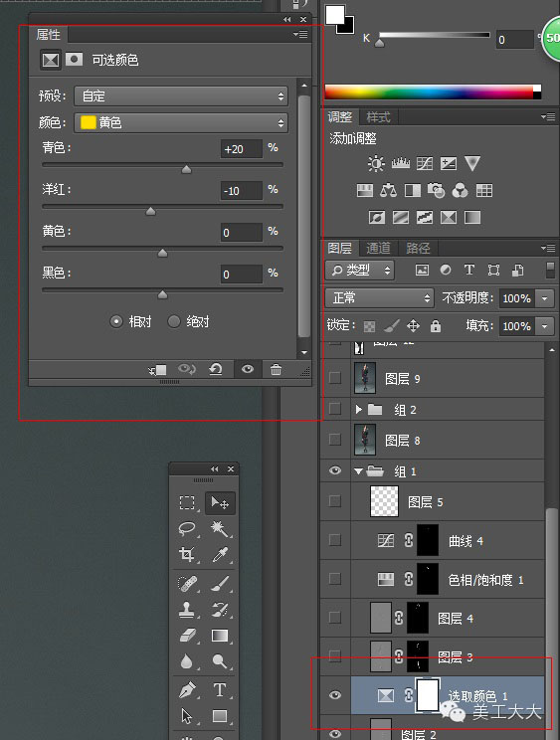
Task: Select the Eyedropper tool
Action: (220, 554)
